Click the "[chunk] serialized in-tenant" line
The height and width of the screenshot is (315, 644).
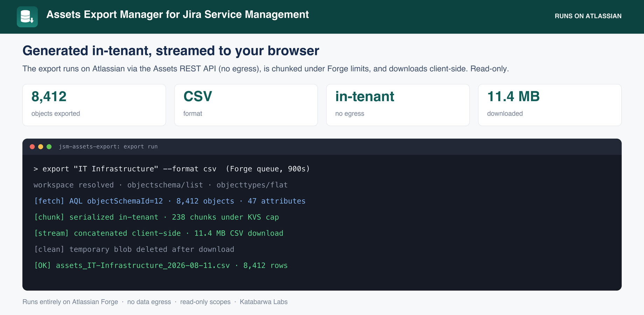(x=156, y=217)
